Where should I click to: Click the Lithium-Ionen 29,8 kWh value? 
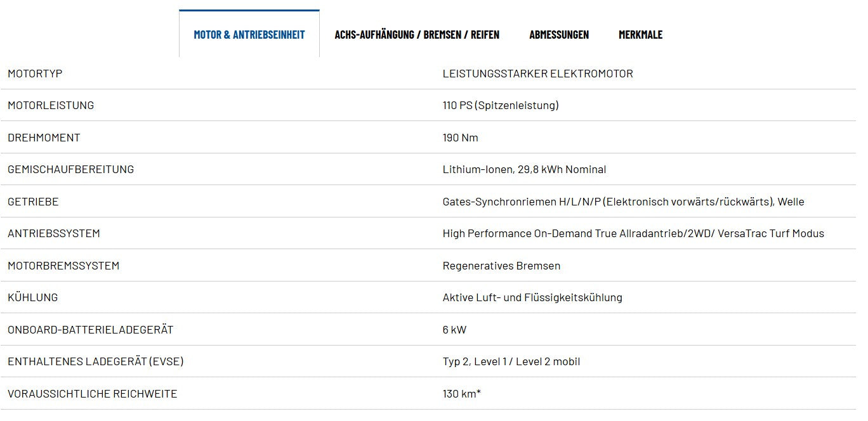524,169
